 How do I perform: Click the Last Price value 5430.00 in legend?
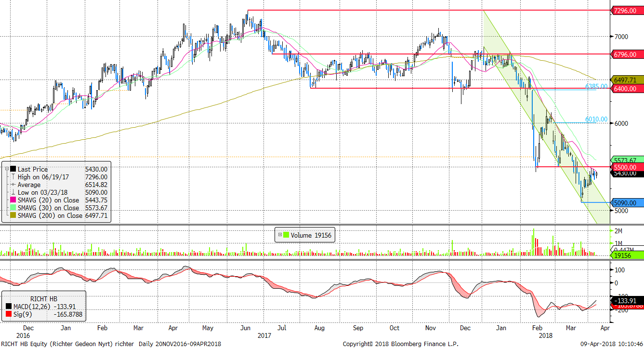click(96, 169)
